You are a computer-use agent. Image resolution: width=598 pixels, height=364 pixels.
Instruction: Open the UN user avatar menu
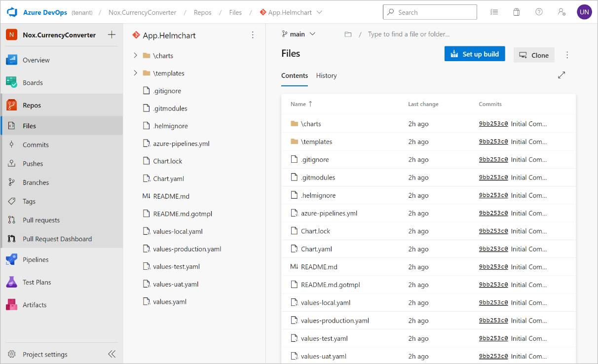tap(584, 12)
